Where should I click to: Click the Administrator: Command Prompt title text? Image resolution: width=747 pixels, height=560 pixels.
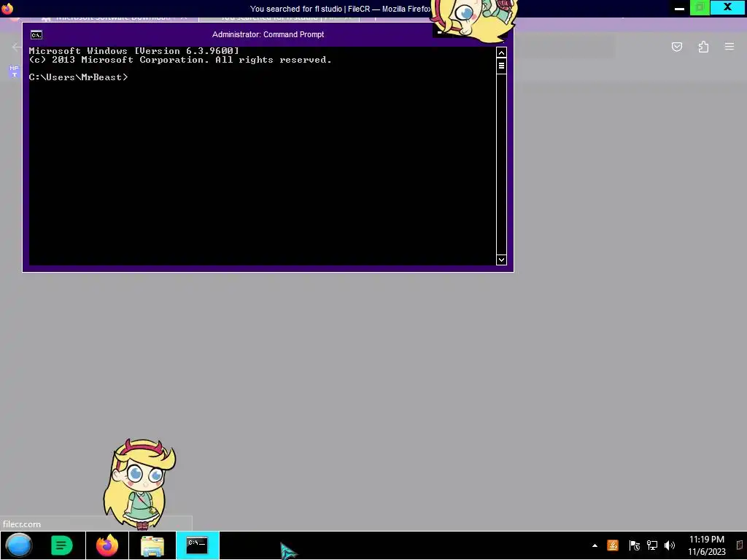click(x=268, y=34)
